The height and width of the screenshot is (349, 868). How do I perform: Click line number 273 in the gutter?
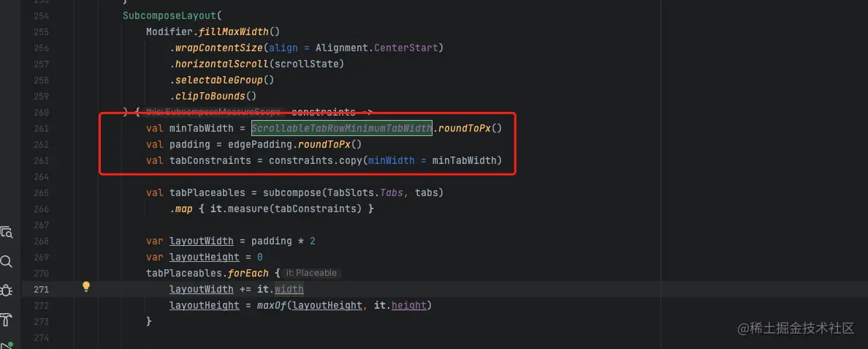coord(41,321)
